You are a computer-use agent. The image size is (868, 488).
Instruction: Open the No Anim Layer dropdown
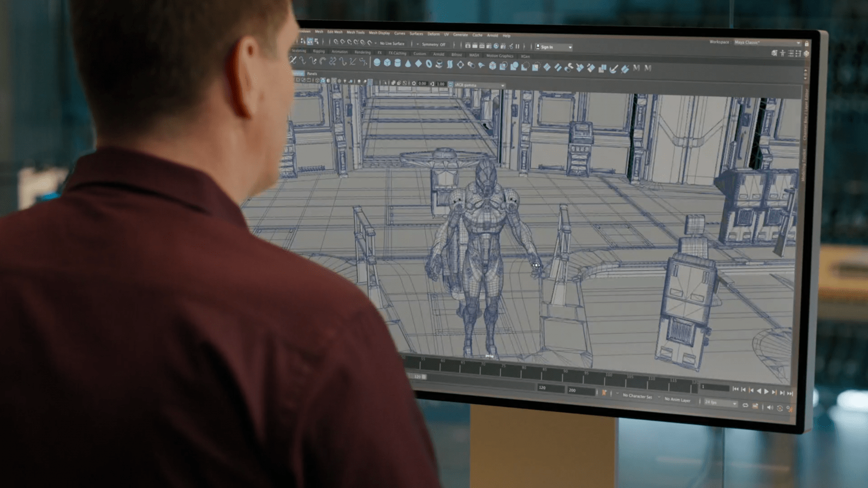[x=678, y=400]
